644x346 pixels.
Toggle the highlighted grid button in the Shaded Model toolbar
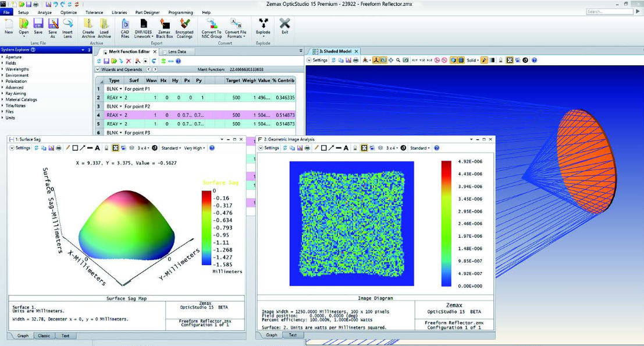(510, 60)
